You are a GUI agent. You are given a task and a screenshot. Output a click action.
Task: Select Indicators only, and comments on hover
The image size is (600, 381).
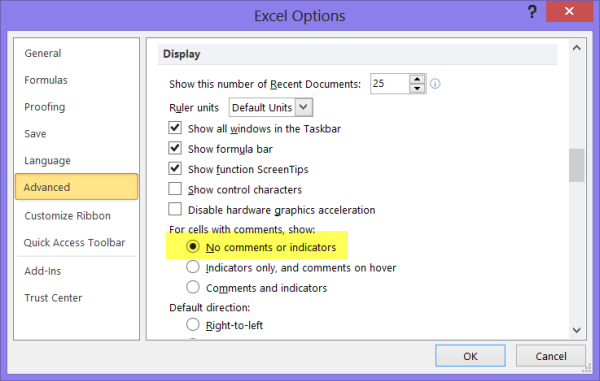193,267
